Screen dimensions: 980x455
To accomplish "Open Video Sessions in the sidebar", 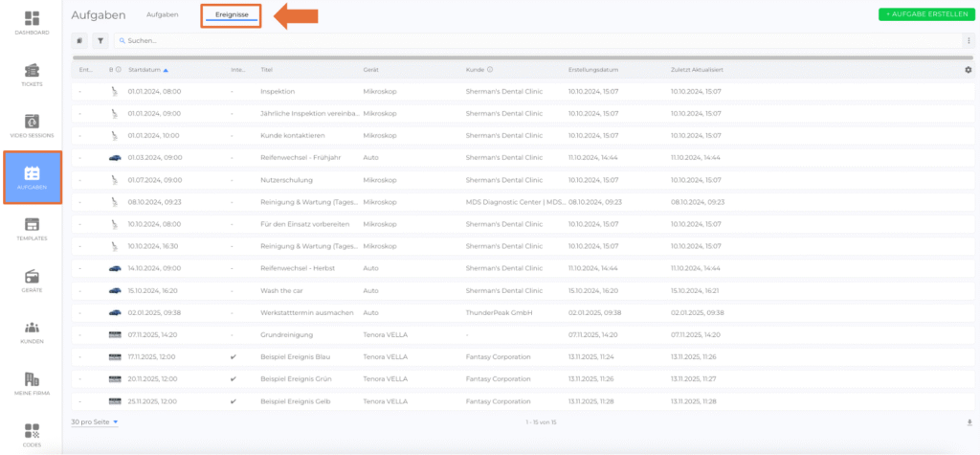I will [33, 125].
